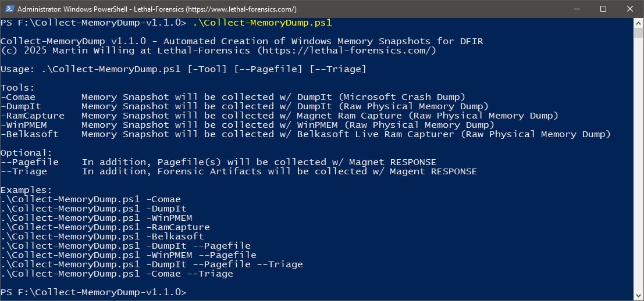Click the lethal-forensics.com URL in copyright line

(x=346, y=51)
